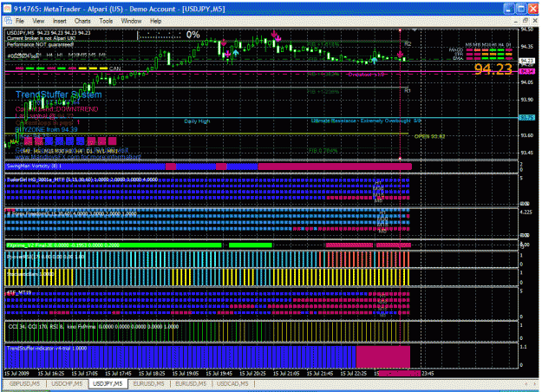Restore down the USDJPY chart child window

tap(525, 21)
